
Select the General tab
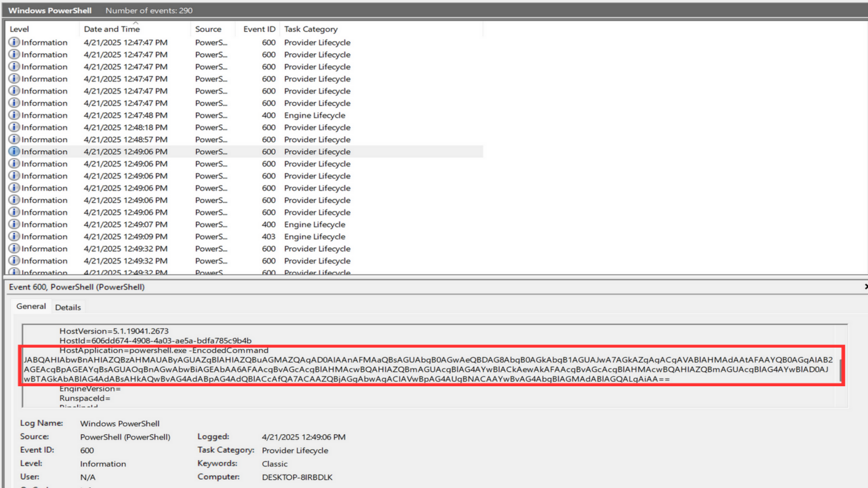(x=31, y=306)
